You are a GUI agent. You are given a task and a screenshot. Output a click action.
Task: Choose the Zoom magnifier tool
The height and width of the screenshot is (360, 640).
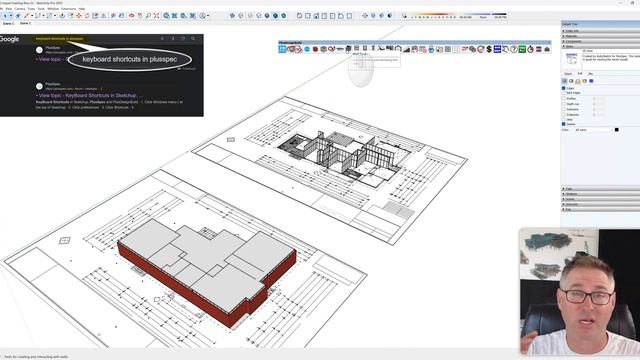point(148,16)
